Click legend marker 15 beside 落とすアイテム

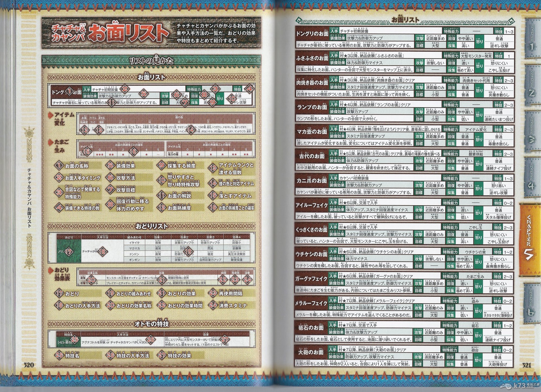(x=213, y=195)
